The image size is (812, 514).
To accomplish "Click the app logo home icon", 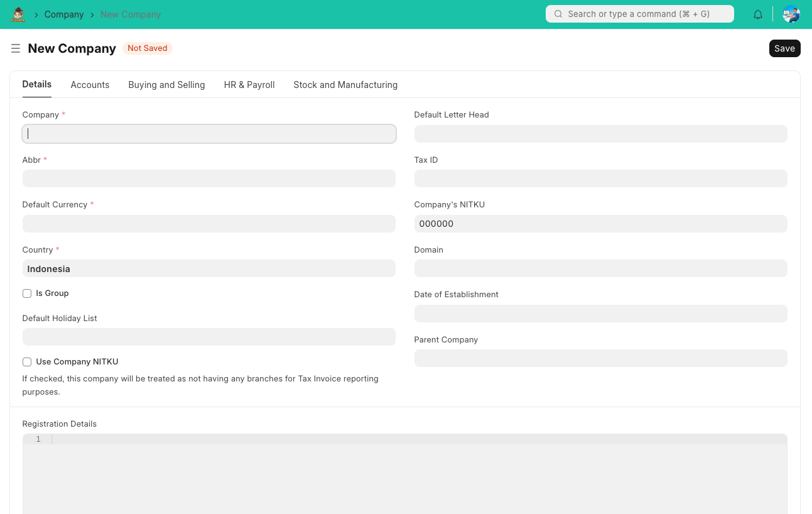I will [18, 14].
